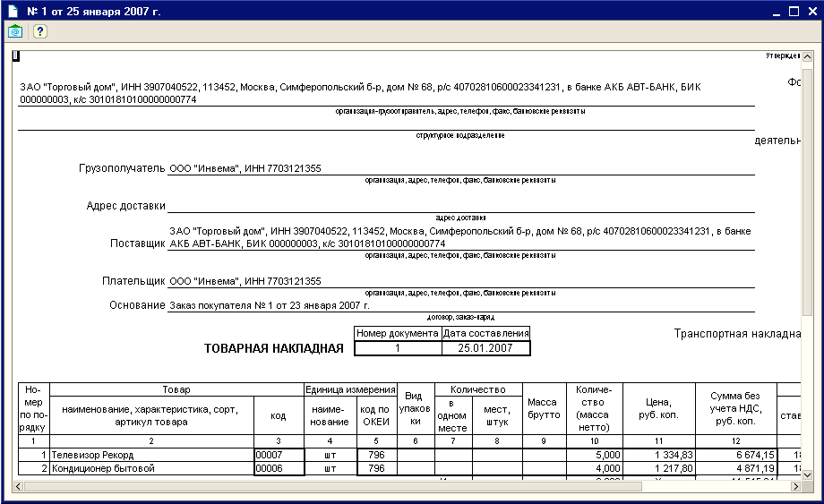Click the horizontal scrollbar thumb
Image resolution: width=824 pixels, height=504 pixels.
332,486
